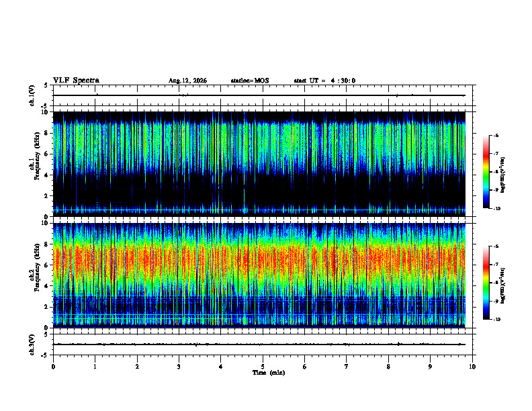Image resolution: width=532 pixels, height=411 pixels.
Task: Click the ch.2 spectrogram image panel
Action: [259, 275]
